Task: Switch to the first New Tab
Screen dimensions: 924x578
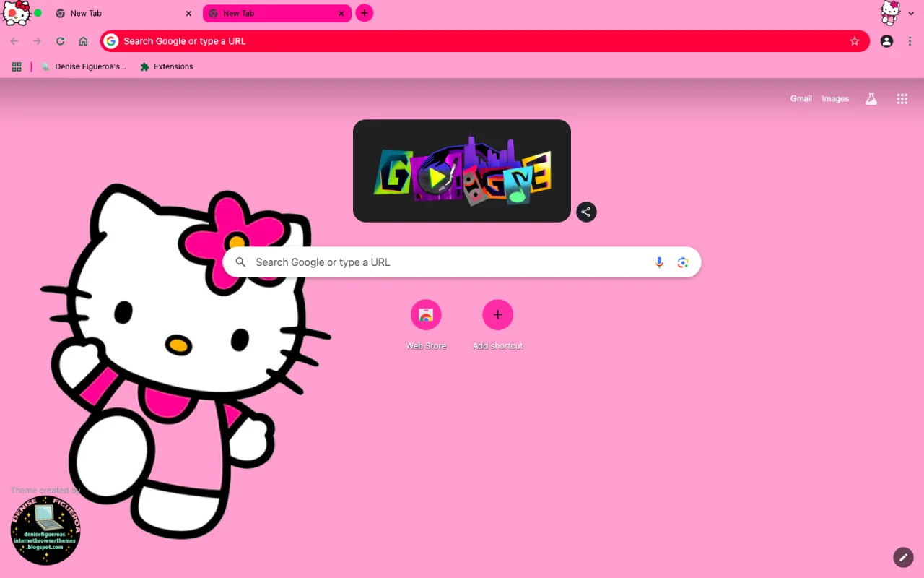Action: (124, 13)
